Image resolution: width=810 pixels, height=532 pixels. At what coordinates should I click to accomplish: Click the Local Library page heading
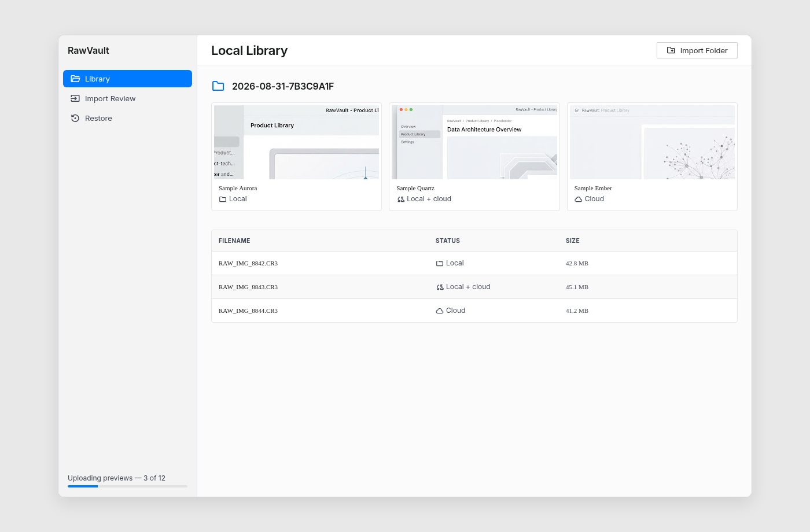click(249, 50)
